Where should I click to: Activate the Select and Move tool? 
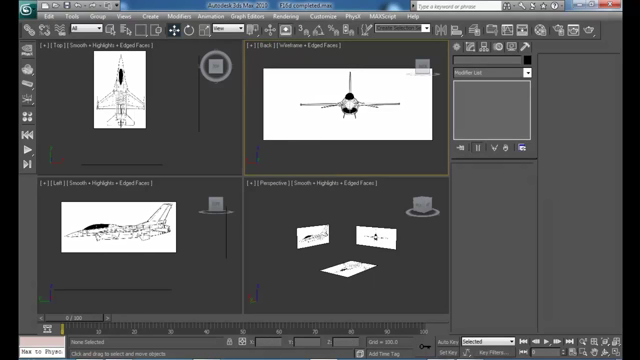[174, 30]
